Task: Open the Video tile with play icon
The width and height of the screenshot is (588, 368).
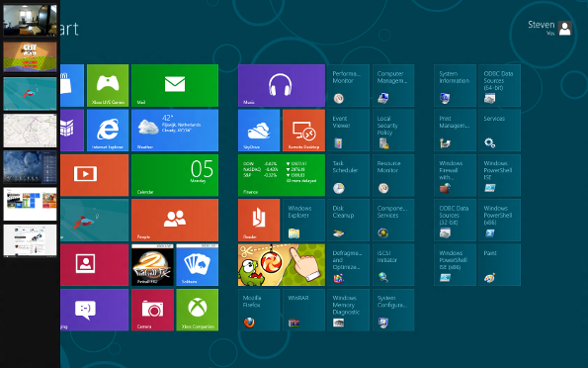Action: [x=95, y=175]
